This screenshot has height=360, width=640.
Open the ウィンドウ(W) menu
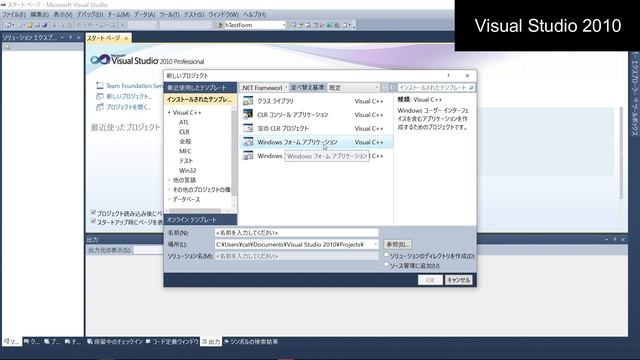tap(224, 14)
